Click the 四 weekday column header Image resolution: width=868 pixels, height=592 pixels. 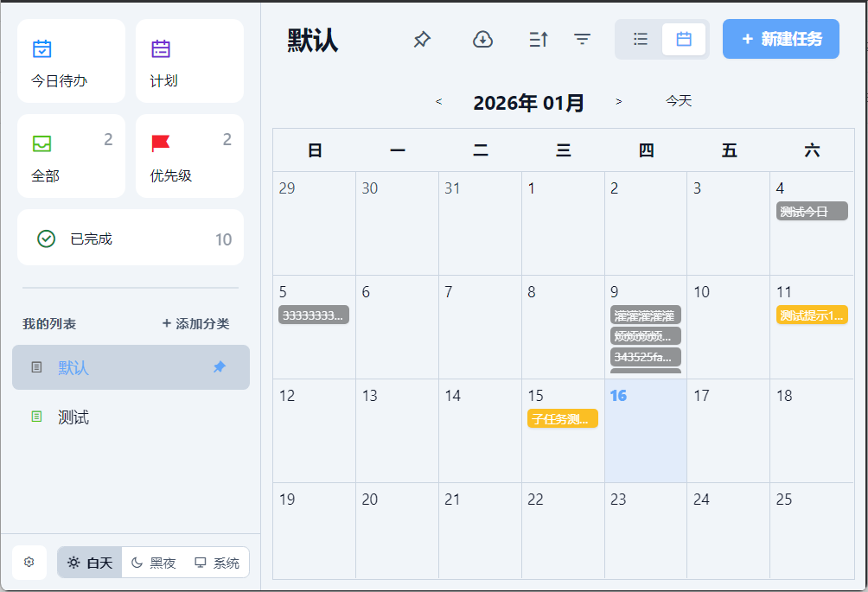pyautogui.click(x=646, y=150)
